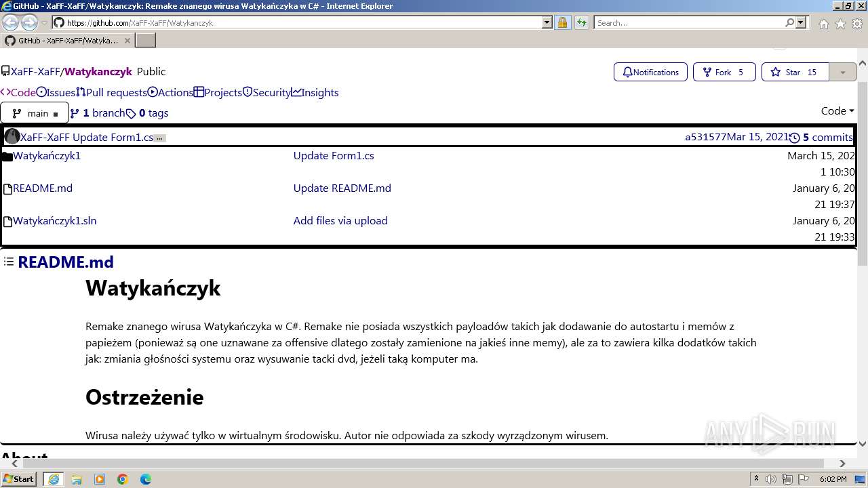The image size is (868, 488).
Task: Switch to the Pull requests tab
Action: click(111, 92)
